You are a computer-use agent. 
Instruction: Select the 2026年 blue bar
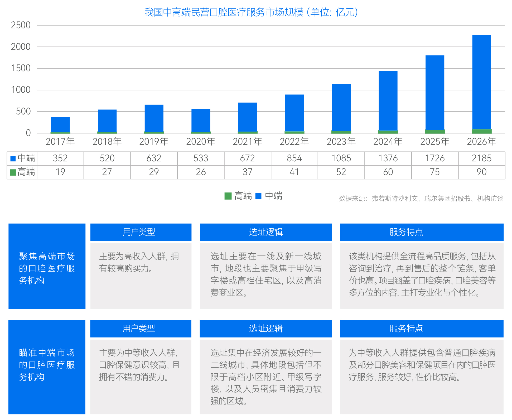481,82
